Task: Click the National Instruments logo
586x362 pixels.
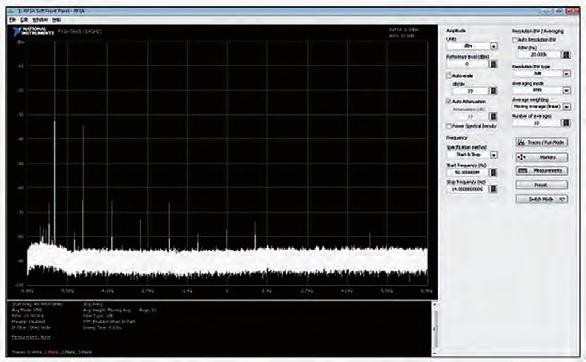Action: click(x=33, y=31)
